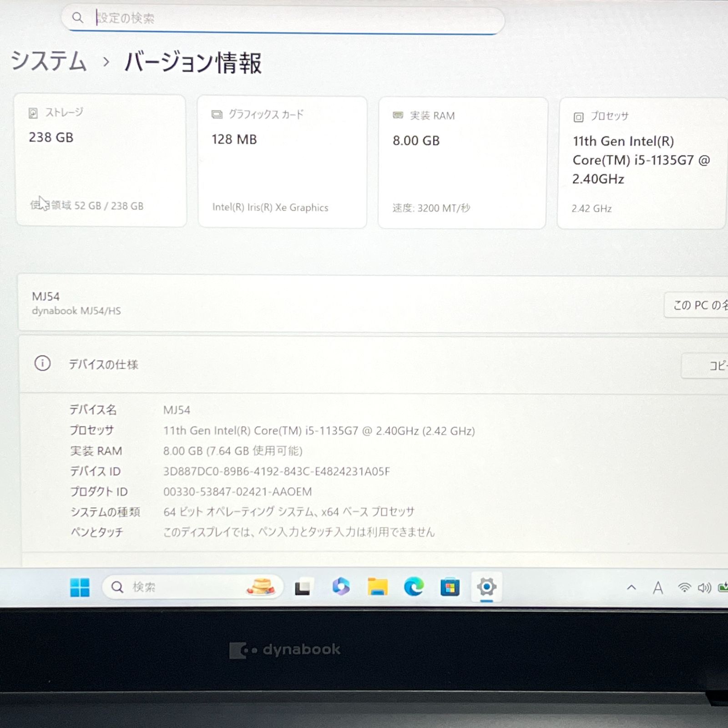The width and height of the screenshot is (728, 728).
Task: Open the ストレージ 238 GB card
Action: point(101,160)
